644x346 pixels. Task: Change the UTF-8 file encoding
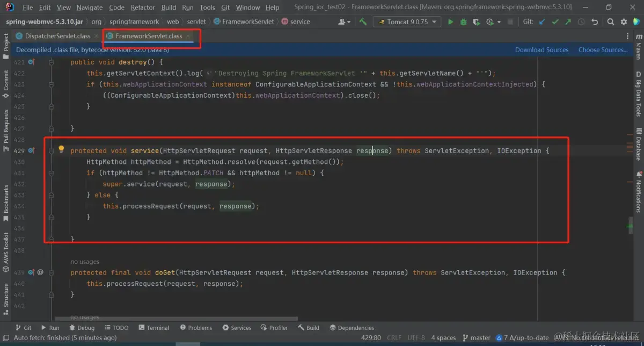pyautogui.click(x=416, y=338)
